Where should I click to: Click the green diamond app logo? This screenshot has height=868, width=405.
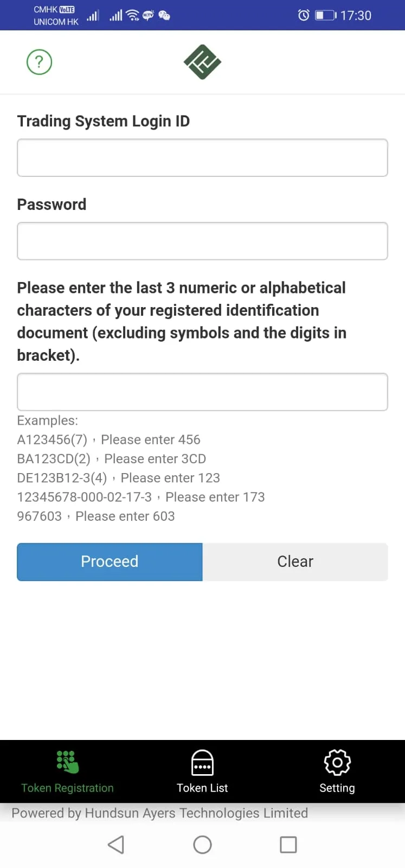pyautogui.click(x=202, y=62)
